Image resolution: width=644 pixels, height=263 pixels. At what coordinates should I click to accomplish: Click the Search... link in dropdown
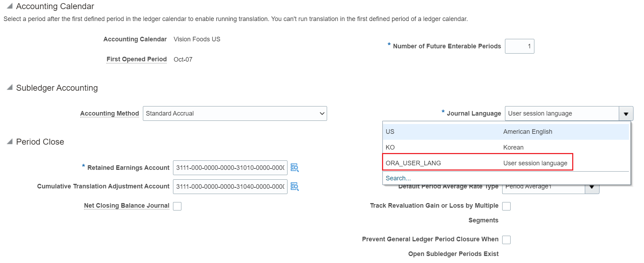[398, 178]
